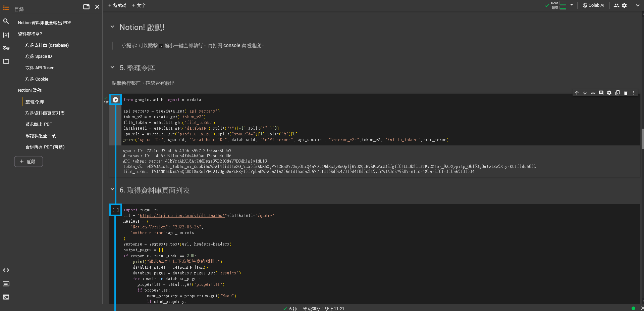Open Colab AI assistant

(x=593, y=5)
